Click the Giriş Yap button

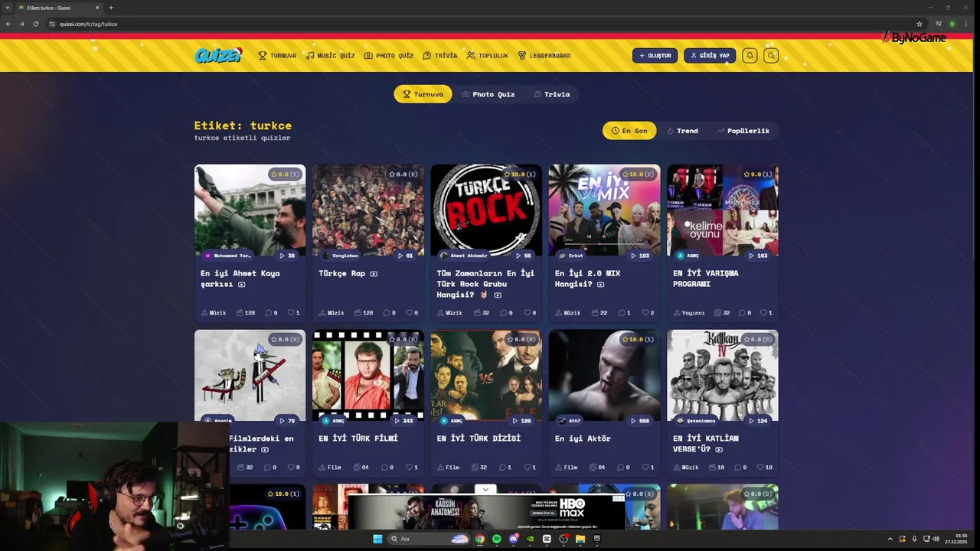click(x=710, y=55)
